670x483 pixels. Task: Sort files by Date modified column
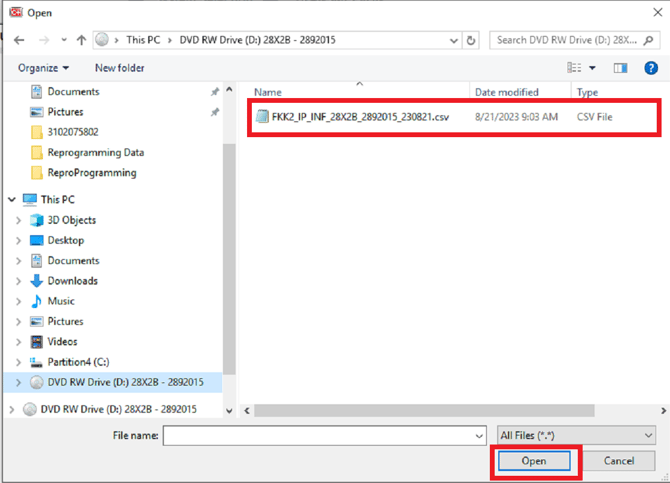tap(507, 92)
